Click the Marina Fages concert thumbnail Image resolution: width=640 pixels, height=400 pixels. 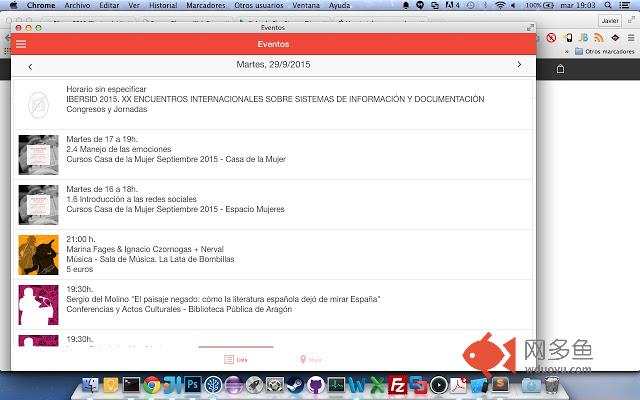click(36, 254)
